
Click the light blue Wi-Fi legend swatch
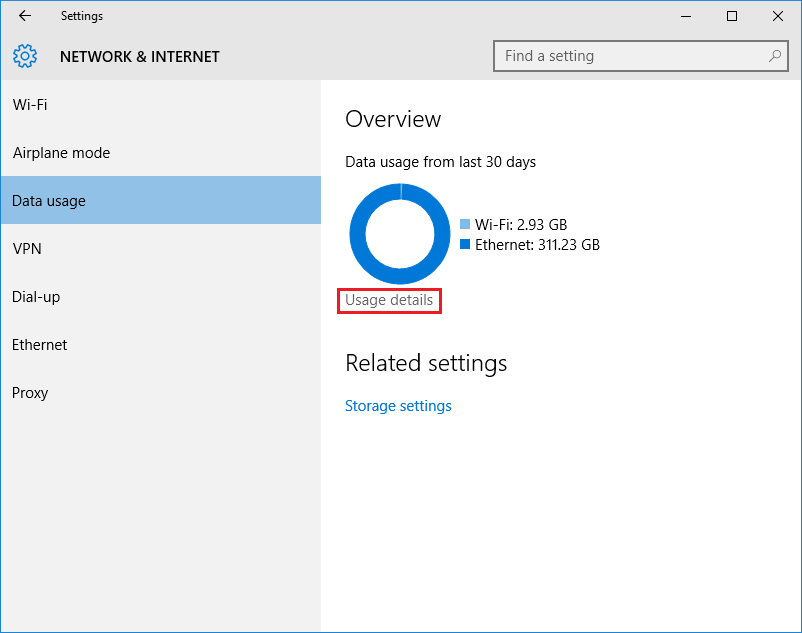[465, 225]
